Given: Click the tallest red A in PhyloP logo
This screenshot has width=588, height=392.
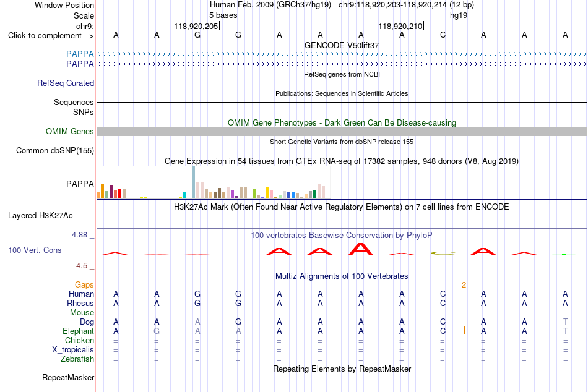Looking at the screenshot, I should 361,249.
